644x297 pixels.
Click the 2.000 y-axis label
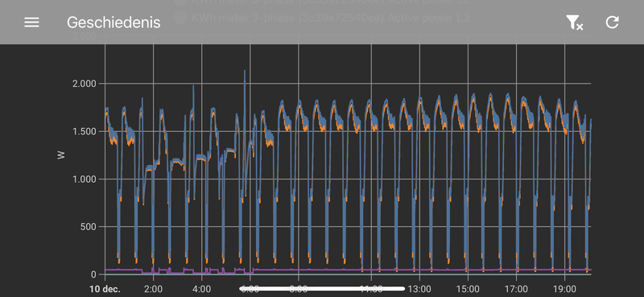(x=85, y=84)
